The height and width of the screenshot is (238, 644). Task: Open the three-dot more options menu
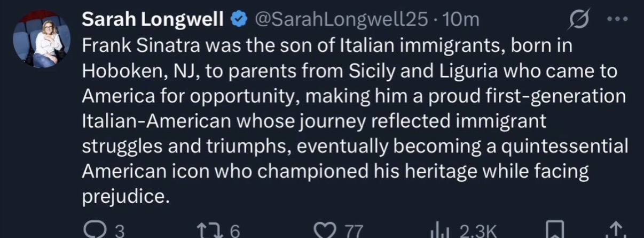[617, 21]
